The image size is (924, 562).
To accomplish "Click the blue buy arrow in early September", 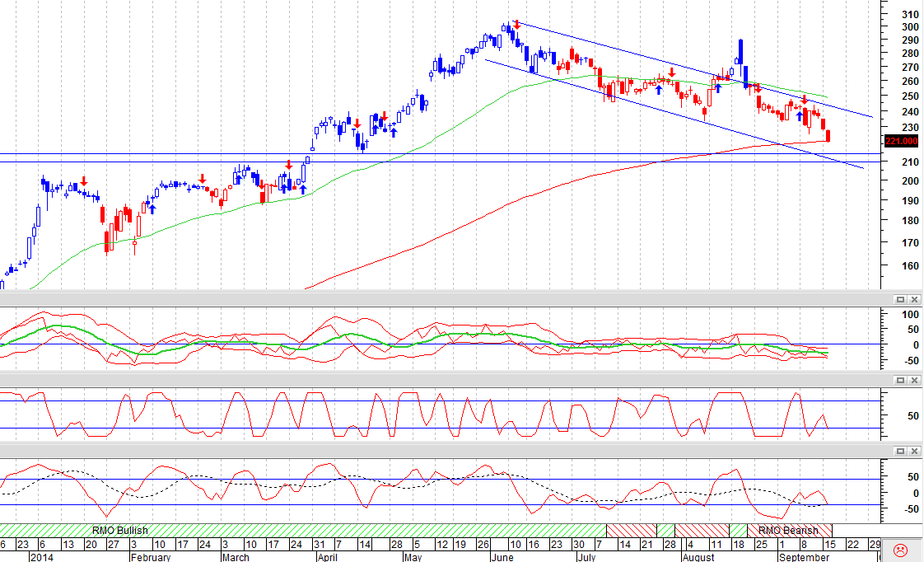I will pyautogui.click(x=800, y=115).
